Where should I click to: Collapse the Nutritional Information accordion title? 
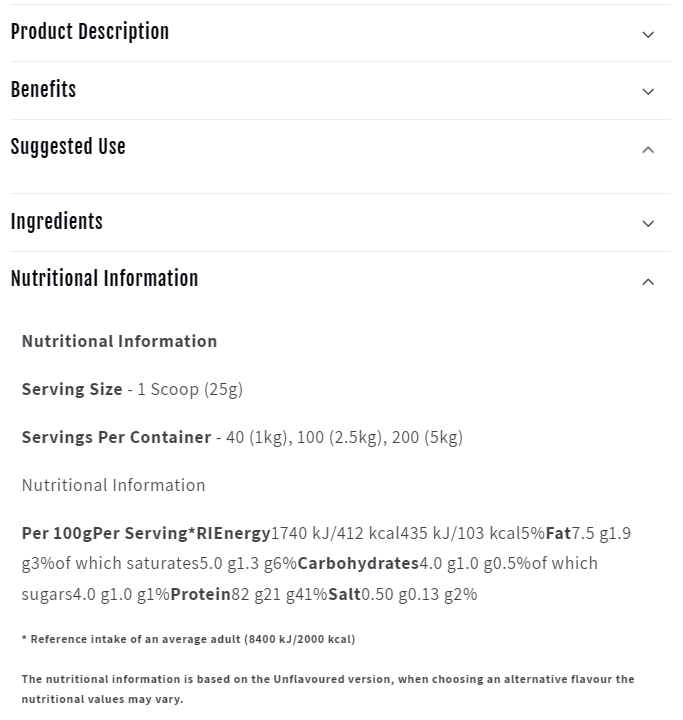coord(105,279)
